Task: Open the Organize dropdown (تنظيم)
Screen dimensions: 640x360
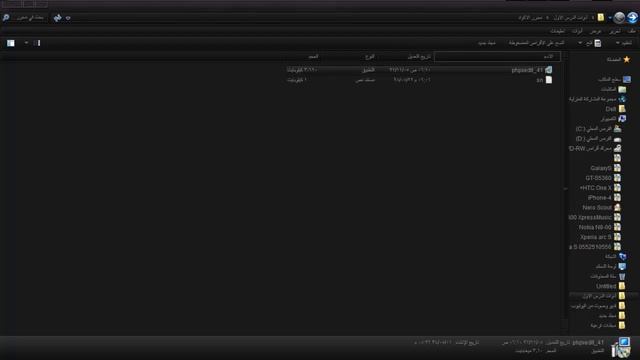Action: pos(624,43)
